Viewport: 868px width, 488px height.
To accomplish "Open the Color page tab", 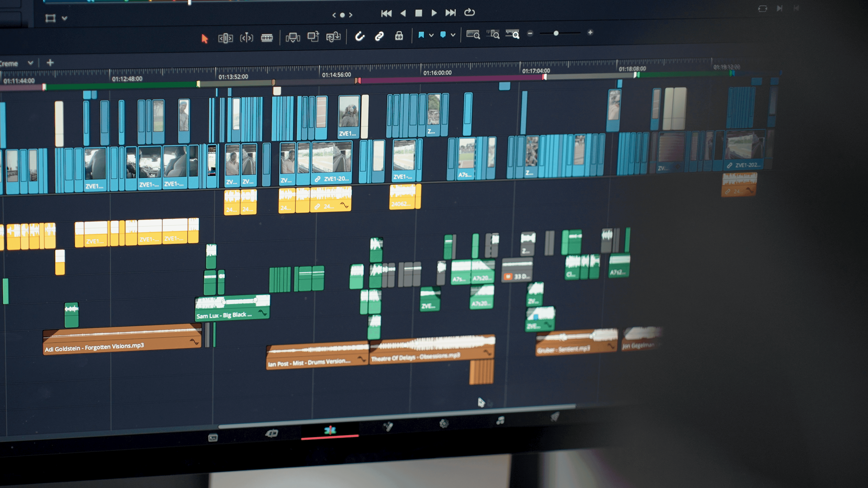I will coord(444,423).
